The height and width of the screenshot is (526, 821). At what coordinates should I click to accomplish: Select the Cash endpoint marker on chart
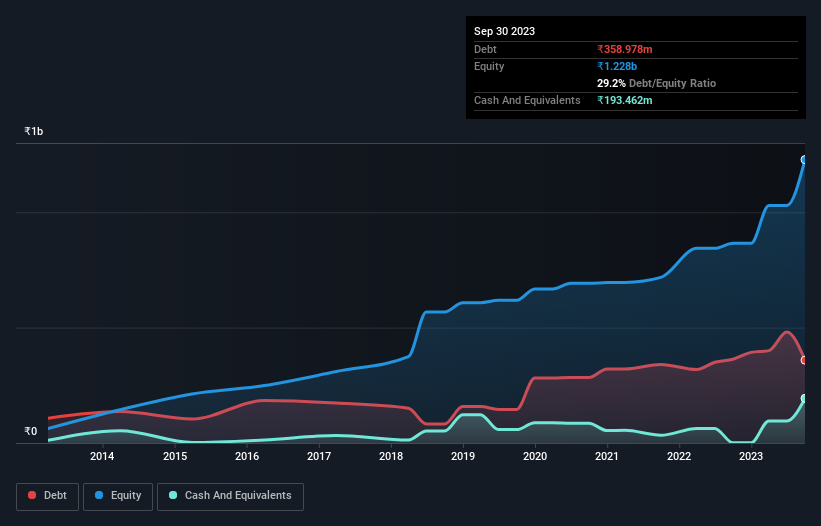tap(804, 398)
